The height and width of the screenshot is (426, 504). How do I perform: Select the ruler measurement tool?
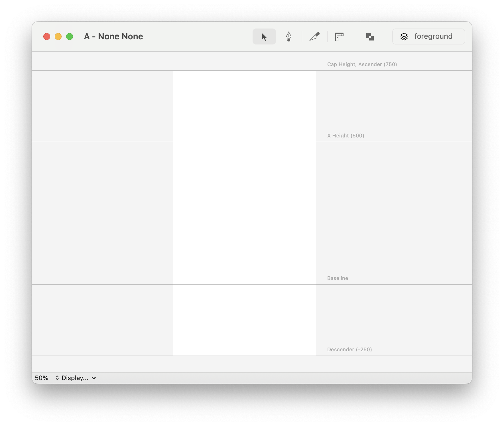point(339,37)
